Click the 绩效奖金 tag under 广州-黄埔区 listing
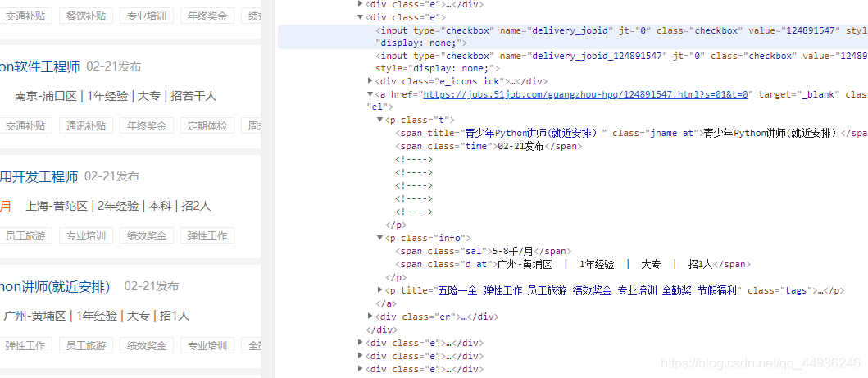 [147, 345]
